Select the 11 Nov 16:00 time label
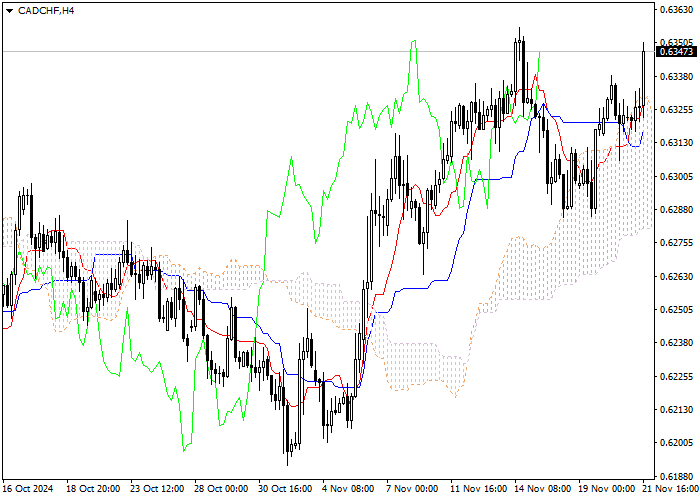Viewport: 700px width, 500px height. point(478,489)
